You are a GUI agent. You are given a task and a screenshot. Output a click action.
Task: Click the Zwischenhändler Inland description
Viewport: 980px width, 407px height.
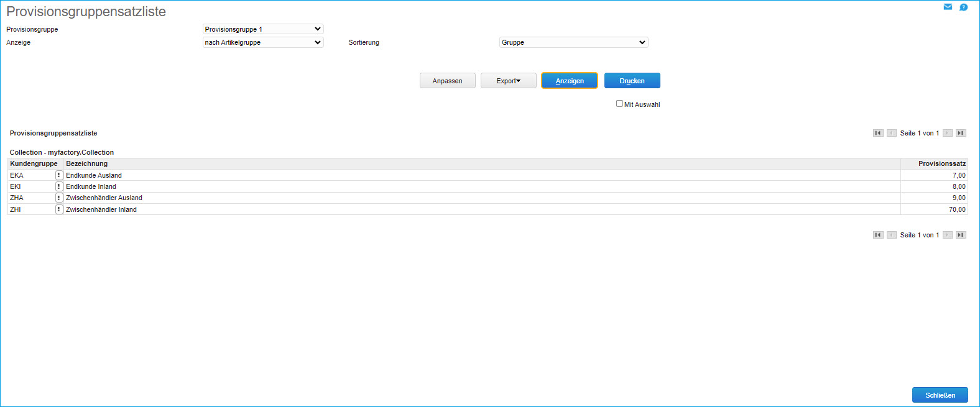(x=101, y=209)
